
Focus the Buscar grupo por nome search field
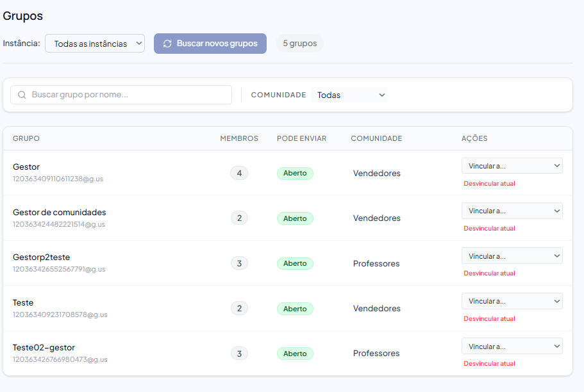pyautogui.click(x=121, y=95)
